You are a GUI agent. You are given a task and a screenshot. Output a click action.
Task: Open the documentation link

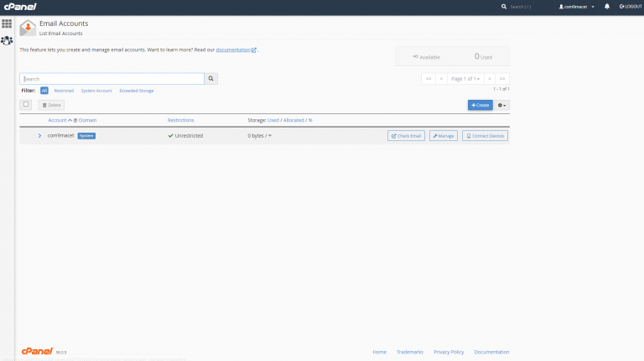click(235, 50)
